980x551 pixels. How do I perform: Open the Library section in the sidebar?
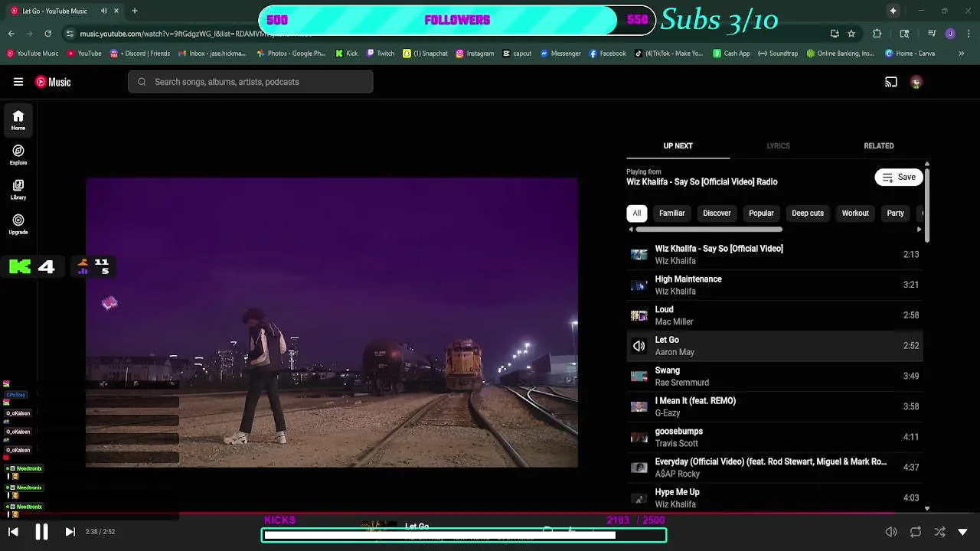tap(18, 190)
